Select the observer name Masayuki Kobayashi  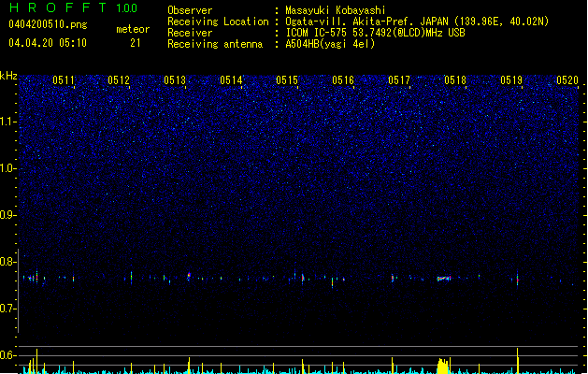tap(336, 10)
